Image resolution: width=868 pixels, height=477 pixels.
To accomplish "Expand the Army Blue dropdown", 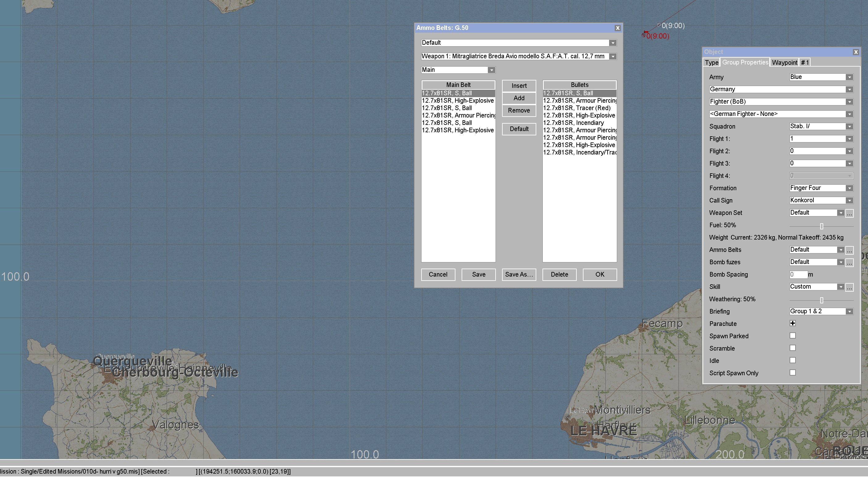I will click(x=849, y=77).
